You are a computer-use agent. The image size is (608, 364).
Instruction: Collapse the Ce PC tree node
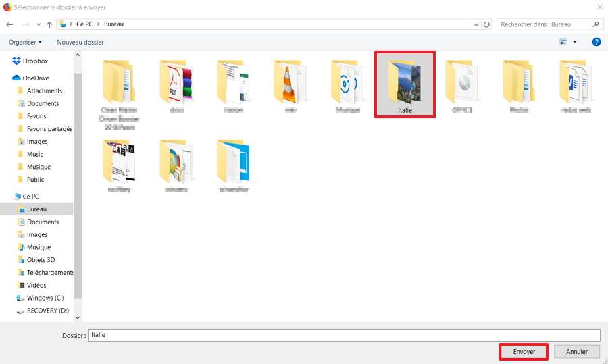pos(7,197)
